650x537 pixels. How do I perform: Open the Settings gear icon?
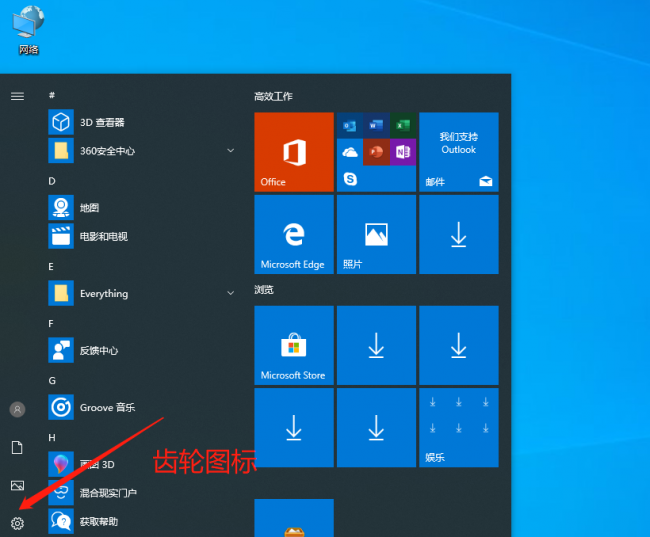[17, 523]
